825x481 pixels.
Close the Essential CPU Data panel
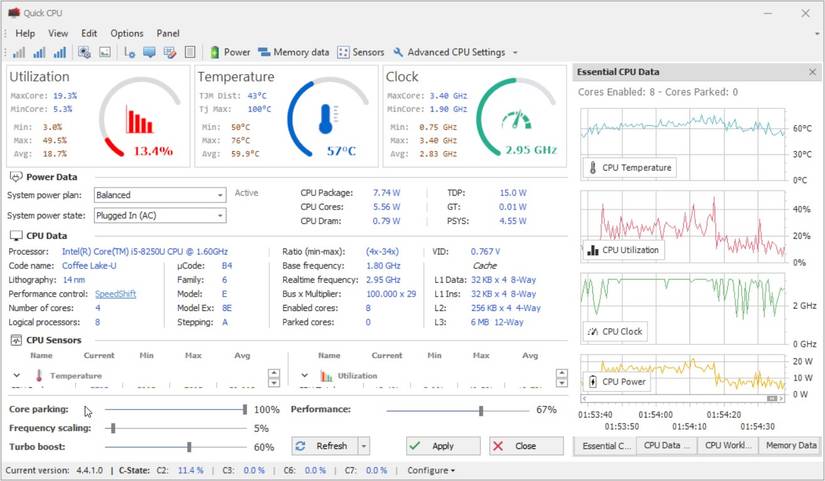[812, 72]
